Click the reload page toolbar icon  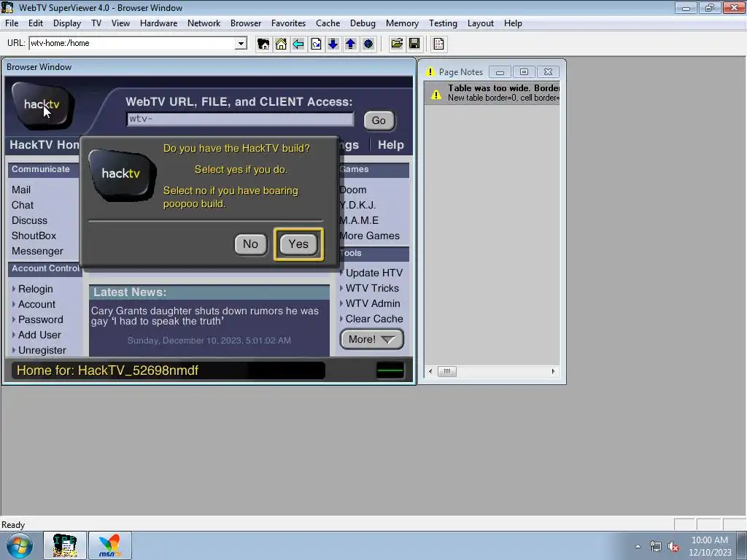(x=316, y=44)
